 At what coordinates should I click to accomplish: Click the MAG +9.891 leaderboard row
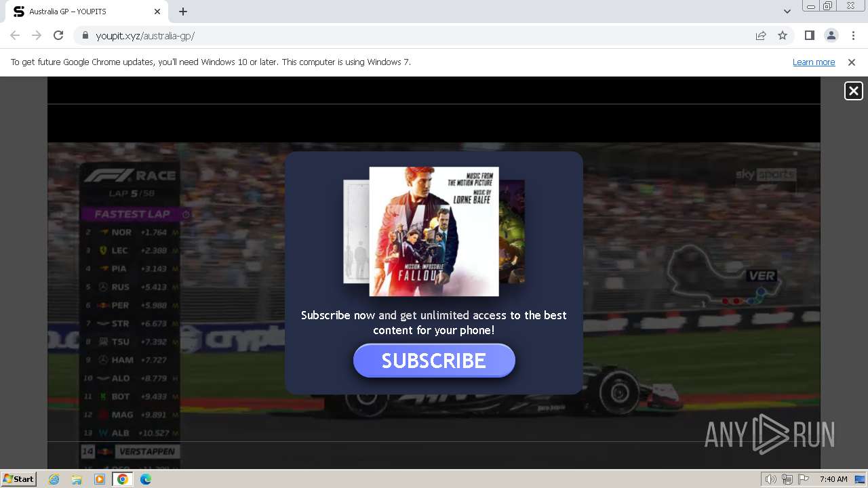(x=131, y=415)
